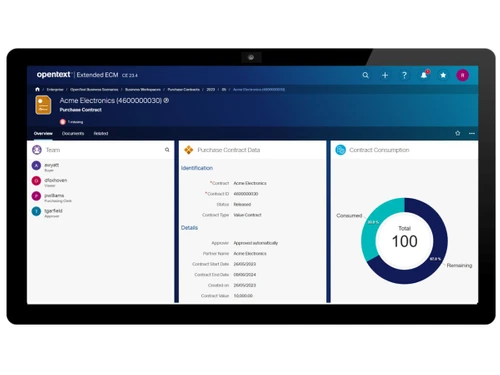500x375 pixels.
Task: Open the three-dots more actions menu
Action: click(472, 133)
